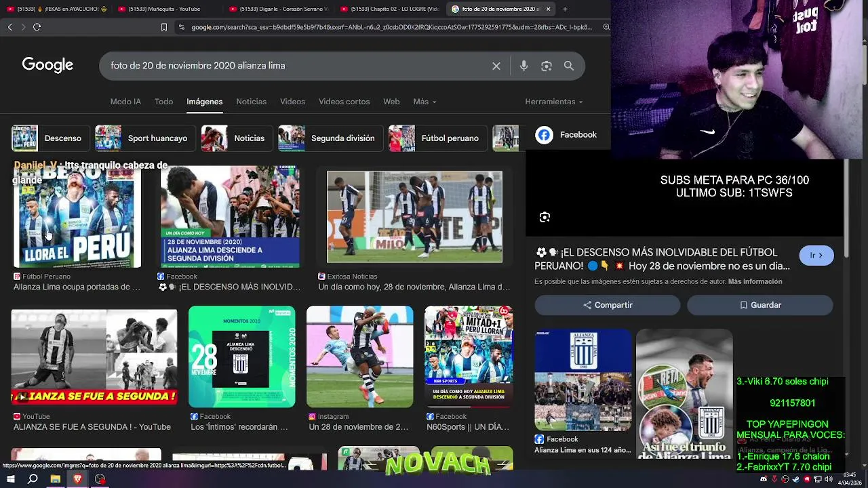Expand the Herramientas menu

coord(553,102)
